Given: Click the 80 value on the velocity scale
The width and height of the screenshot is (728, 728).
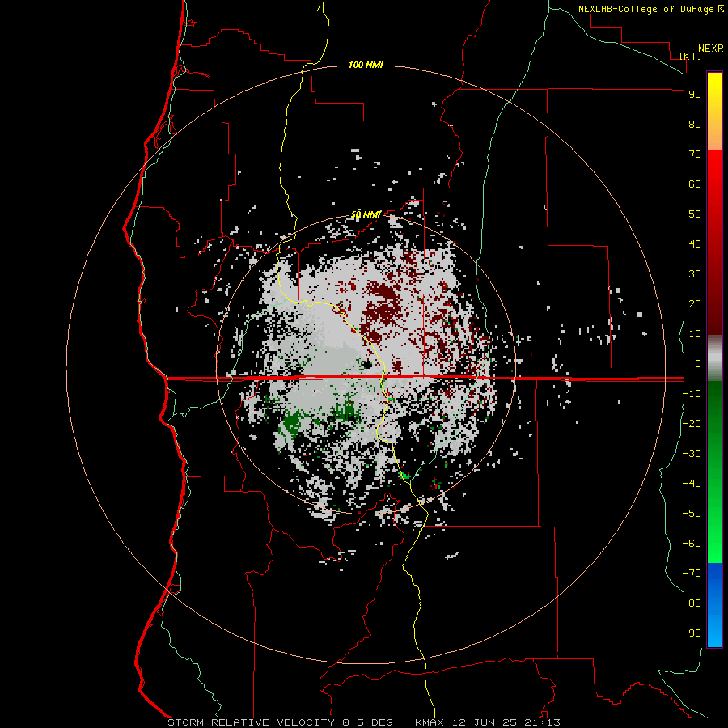Looking at the screenshot, I should (695, 125).
